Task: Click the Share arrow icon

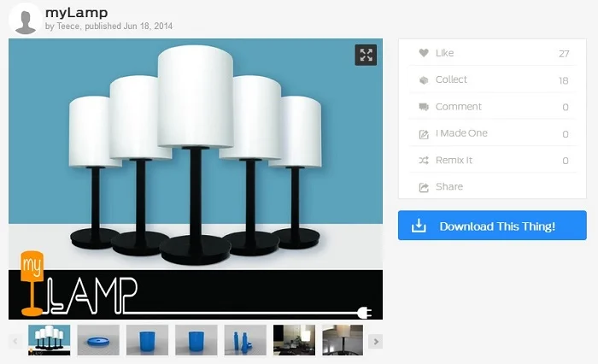Action: pyautogui.click(x=423, y=187)
